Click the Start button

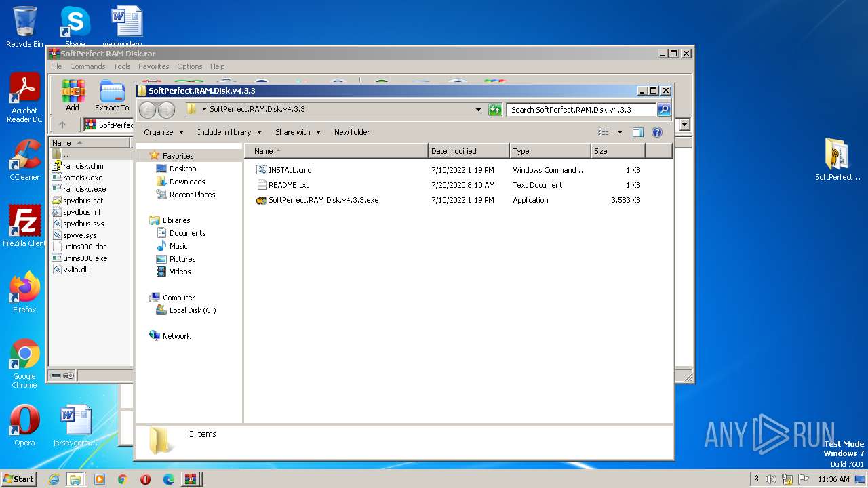19,479
